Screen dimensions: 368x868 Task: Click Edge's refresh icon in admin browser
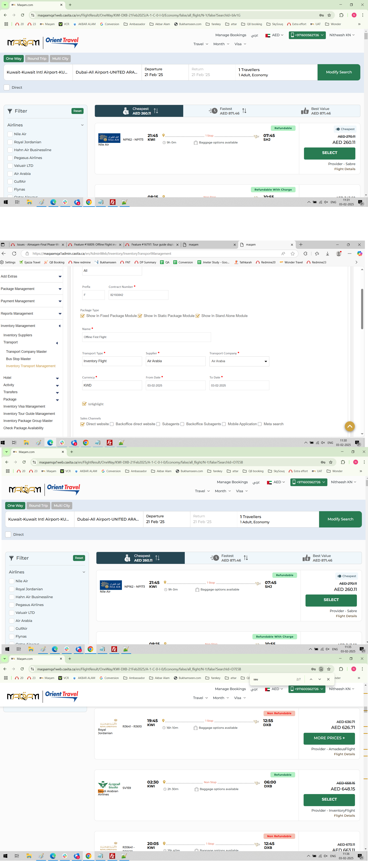(x=14, y=253)
